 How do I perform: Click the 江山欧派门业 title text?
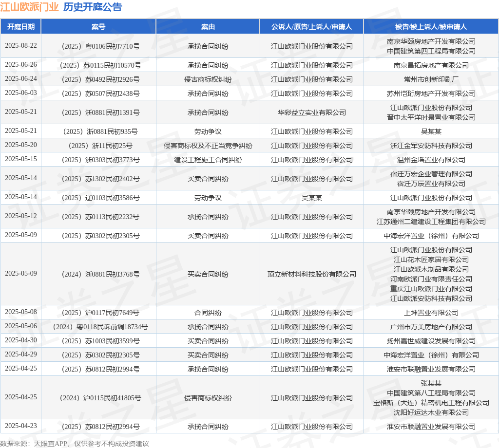(x=29, y=7)
